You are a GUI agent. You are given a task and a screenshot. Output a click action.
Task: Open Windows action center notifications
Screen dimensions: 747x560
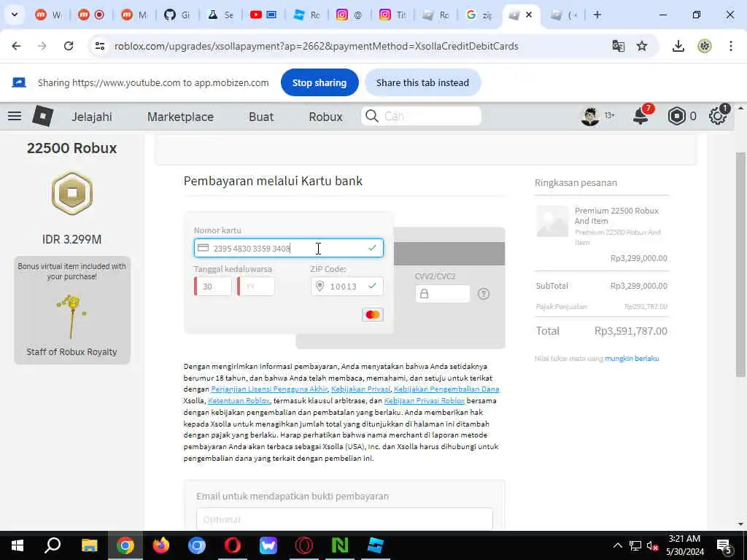[724, 546]
